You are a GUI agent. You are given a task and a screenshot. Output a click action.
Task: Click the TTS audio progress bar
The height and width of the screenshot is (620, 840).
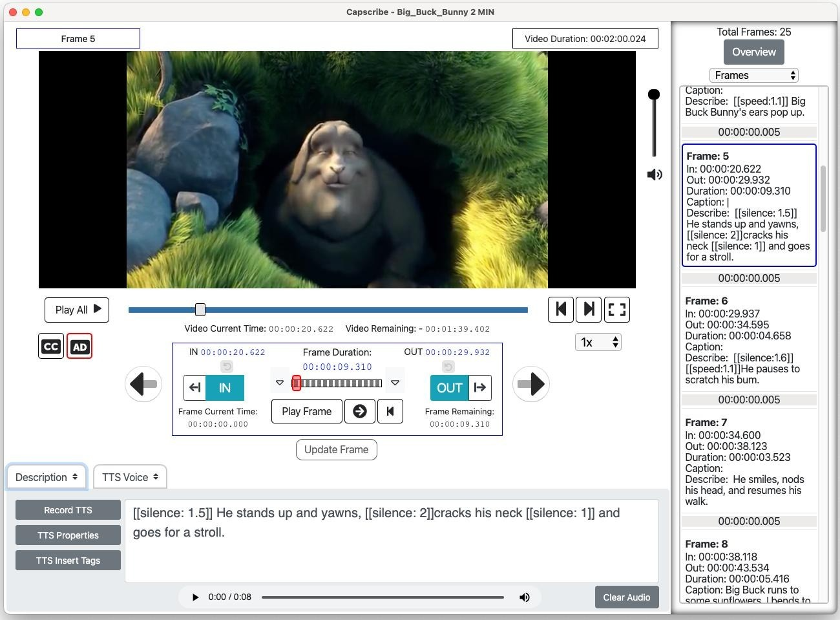click(x=383, y=597)
